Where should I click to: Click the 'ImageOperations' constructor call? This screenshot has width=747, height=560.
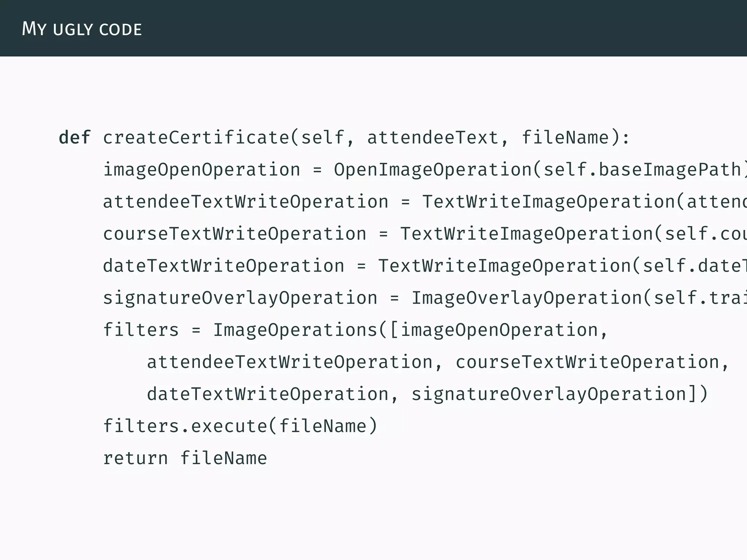coord(295,330)
